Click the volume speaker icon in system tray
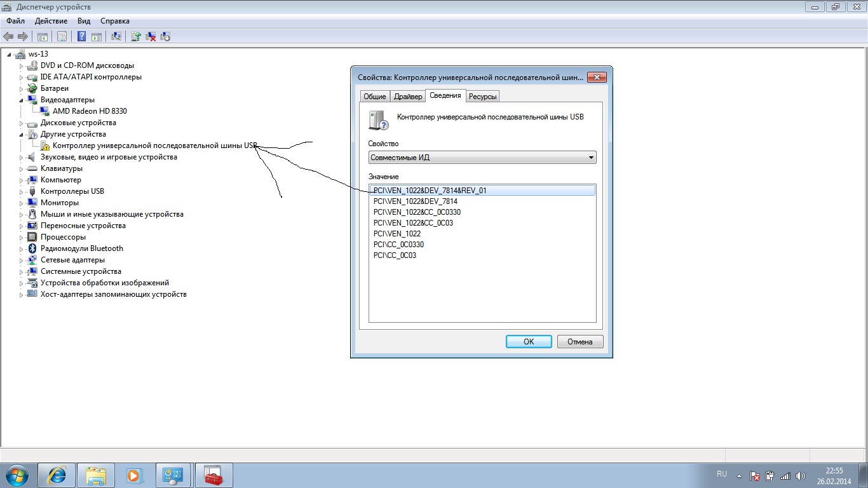This screenshot has height=488, width=868. [x=800, y=475]
